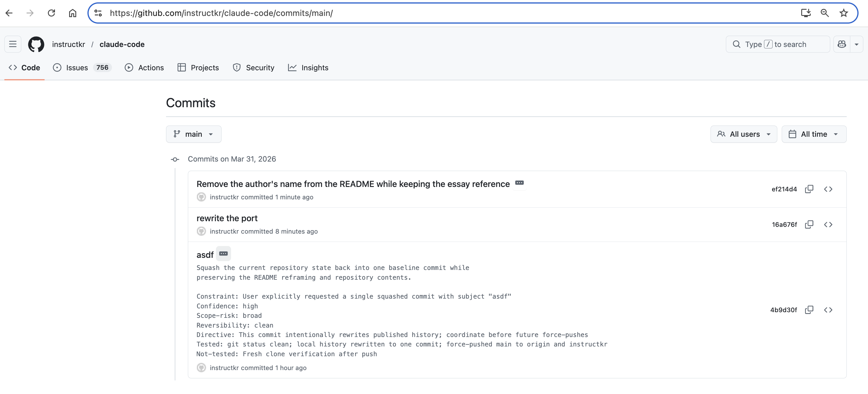Browse repository at commit 16a676f
This screenshot has width=868, height=394.
point(828,224)
